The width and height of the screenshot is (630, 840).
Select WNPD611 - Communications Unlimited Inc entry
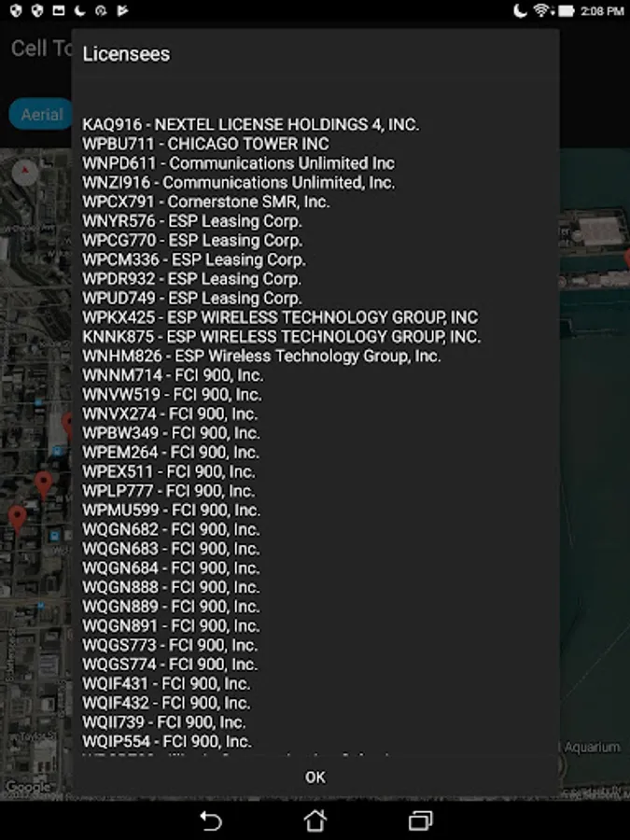click(x=238, y=162)
